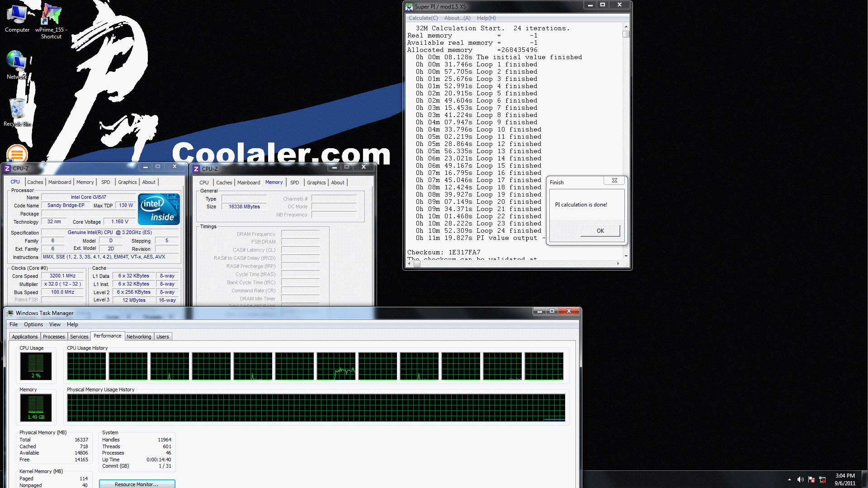Open the Help(H) menu in Super PI
The height and width of the screenshot is (488, 868).
pos(486,18)
